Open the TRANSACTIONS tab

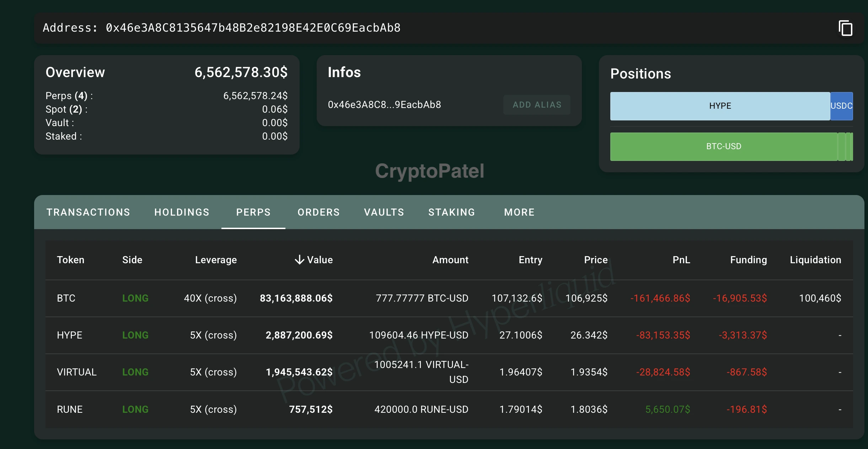tap(88, 212)
